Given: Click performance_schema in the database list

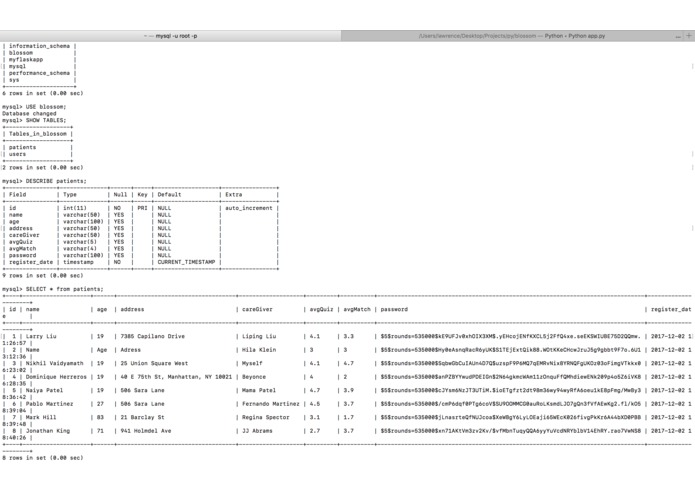Looking at the screenshot, I should [39, 73].
